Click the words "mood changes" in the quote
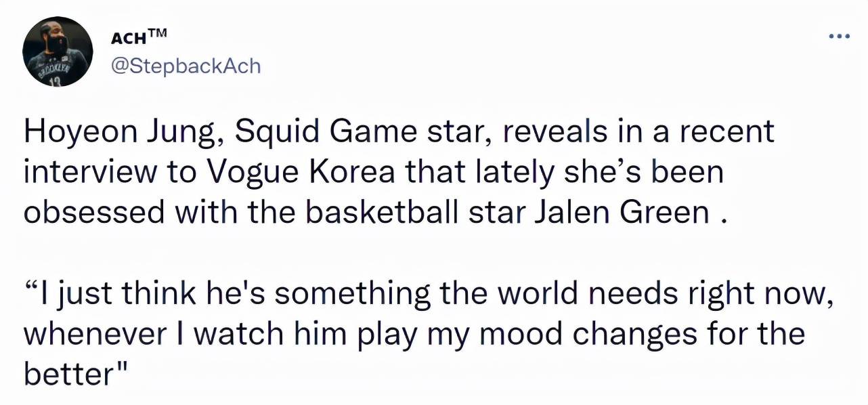Image resolution: width=868 pixels, height=405 pixels. tap(536, 333)
